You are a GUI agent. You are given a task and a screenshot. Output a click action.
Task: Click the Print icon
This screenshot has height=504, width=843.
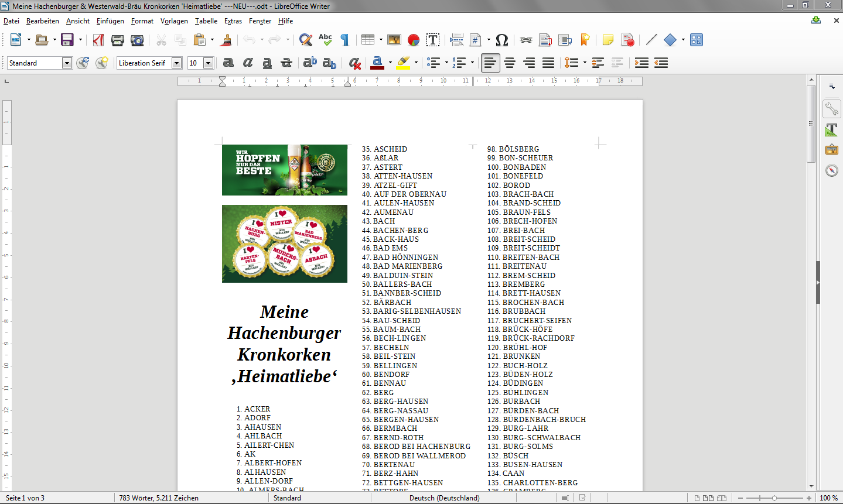click(x=118, y=40)
